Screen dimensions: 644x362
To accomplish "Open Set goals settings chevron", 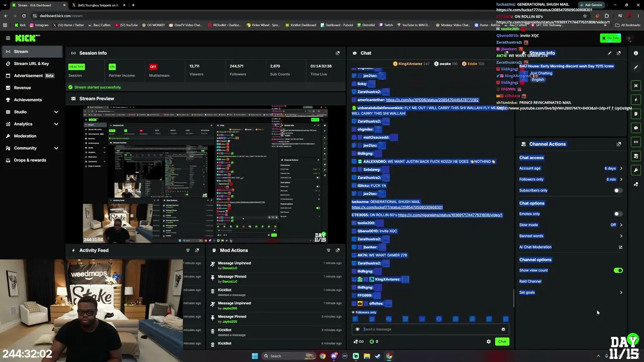I will click(x=621, y=293).
